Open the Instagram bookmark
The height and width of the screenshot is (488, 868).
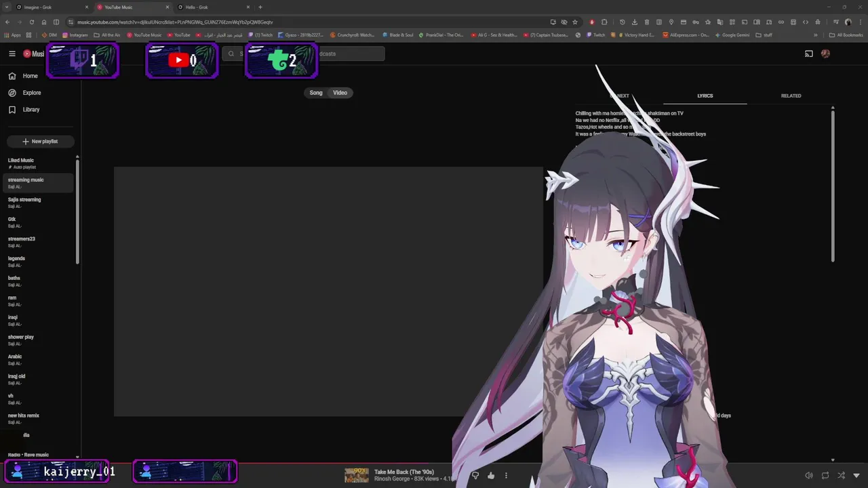(x=75, y=35)
